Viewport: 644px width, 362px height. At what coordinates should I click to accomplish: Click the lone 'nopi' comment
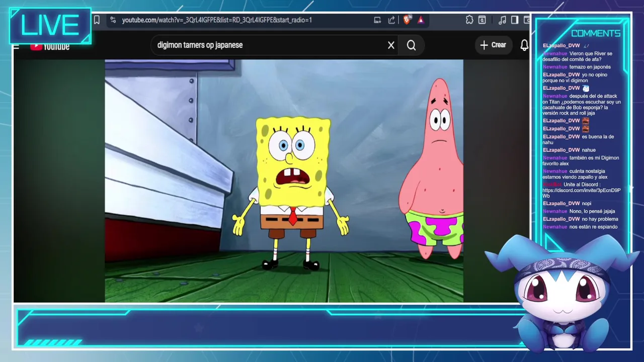coord(586,204)
